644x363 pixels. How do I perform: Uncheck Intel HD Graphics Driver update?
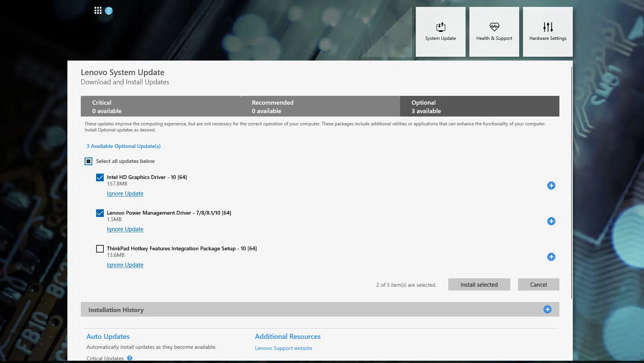100,177
